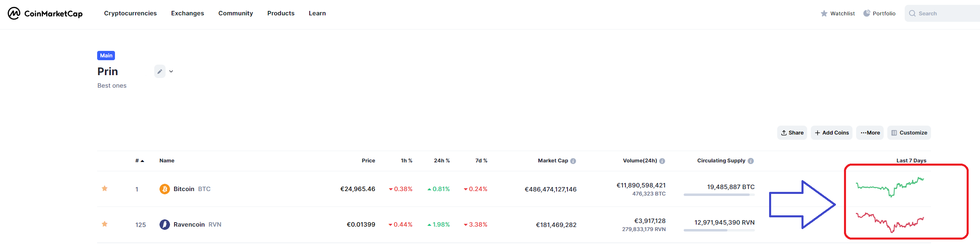Click 279,833,179 RVN volume value
The image size is (980, 244).
click(644, 229)
